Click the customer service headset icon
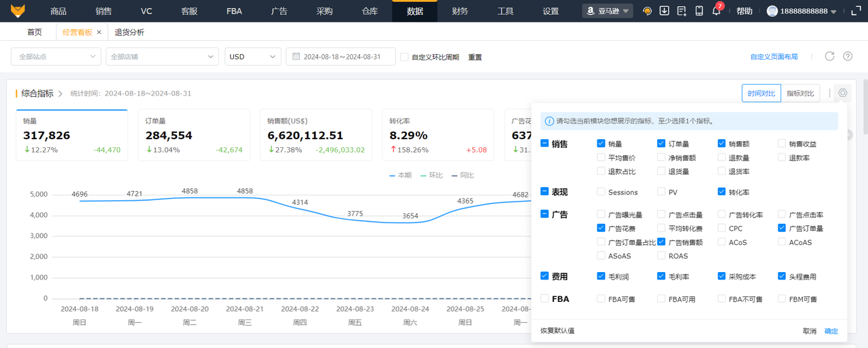 (x=648, y=11)
